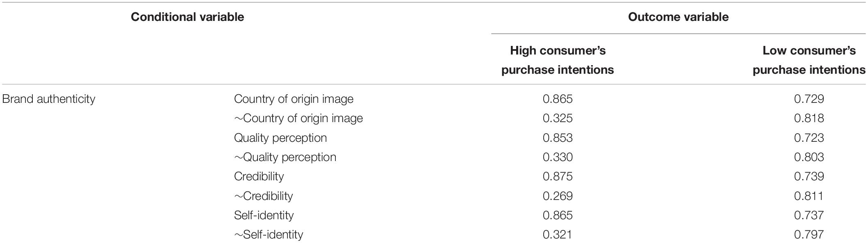The image size is (868, 243).
Task: Click the 0.853 Quality perception value
Action: (558, 138)
